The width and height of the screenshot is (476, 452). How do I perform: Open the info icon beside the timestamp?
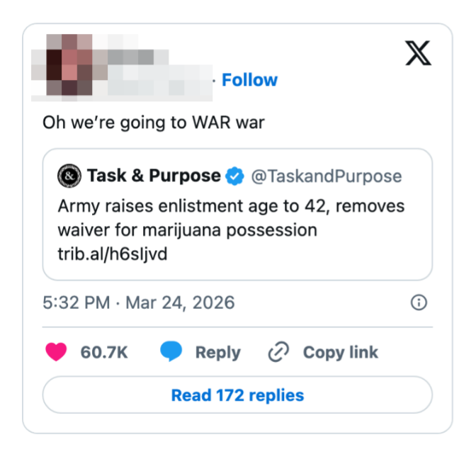click(x=419, y=303)
